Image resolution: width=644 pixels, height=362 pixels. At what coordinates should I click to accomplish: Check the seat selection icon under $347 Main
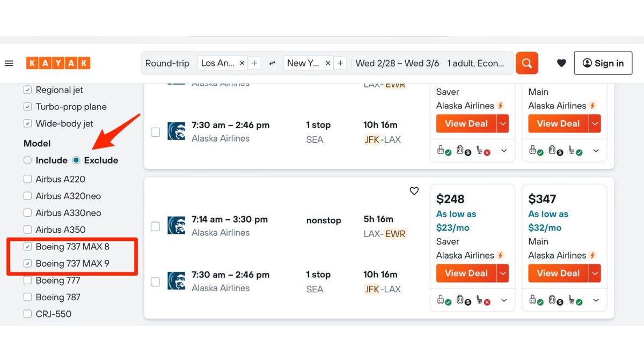pos(575,300)
